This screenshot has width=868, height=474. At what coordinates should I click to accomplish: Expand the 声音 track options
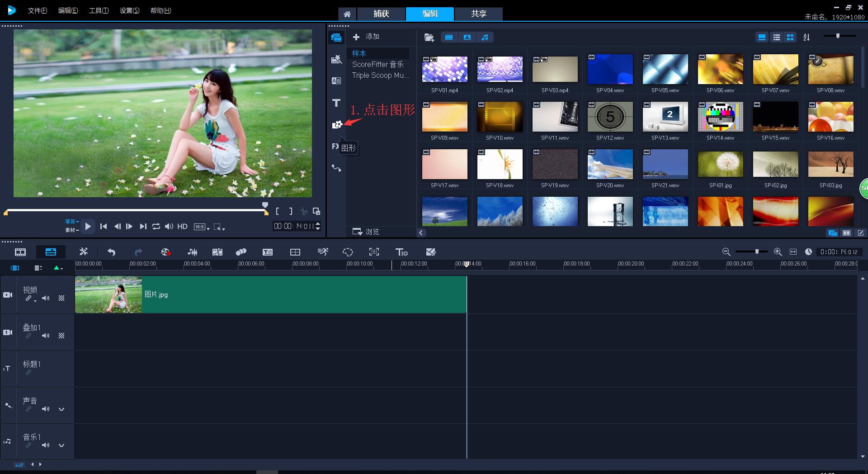tap(61, 409)
